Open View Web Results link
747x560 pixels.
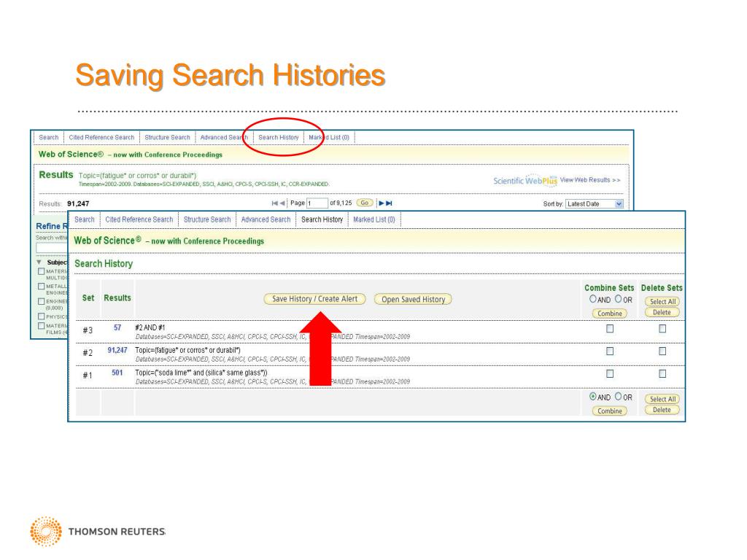coord(589,180)
